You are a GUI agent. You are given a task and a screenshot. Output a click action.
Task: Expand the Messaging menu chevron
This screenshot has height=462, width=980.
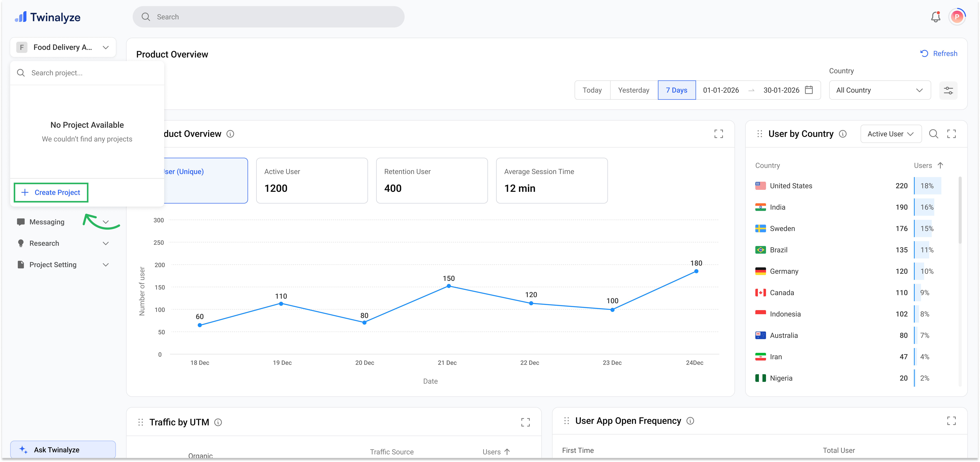[106, 222]
